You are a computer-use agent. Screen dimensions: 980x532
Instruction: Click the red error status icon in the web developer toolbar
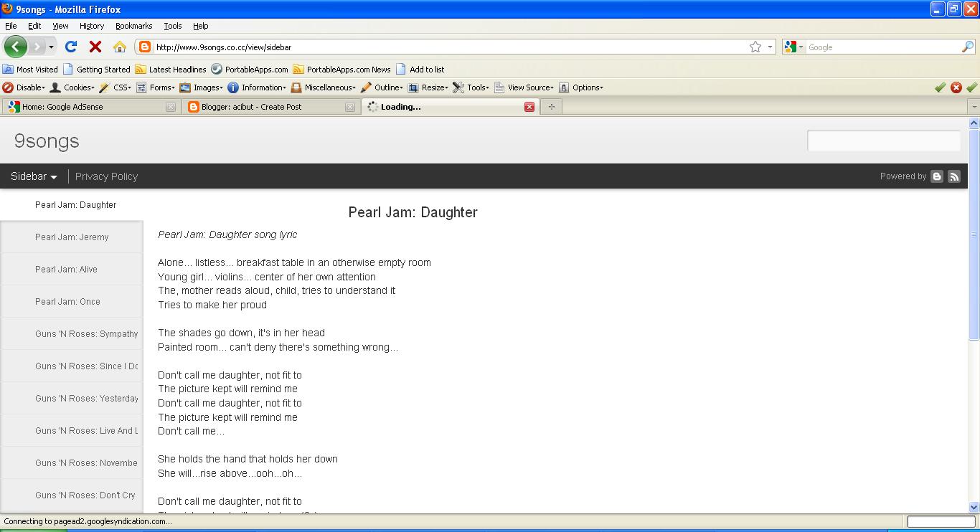click(956, 87)
